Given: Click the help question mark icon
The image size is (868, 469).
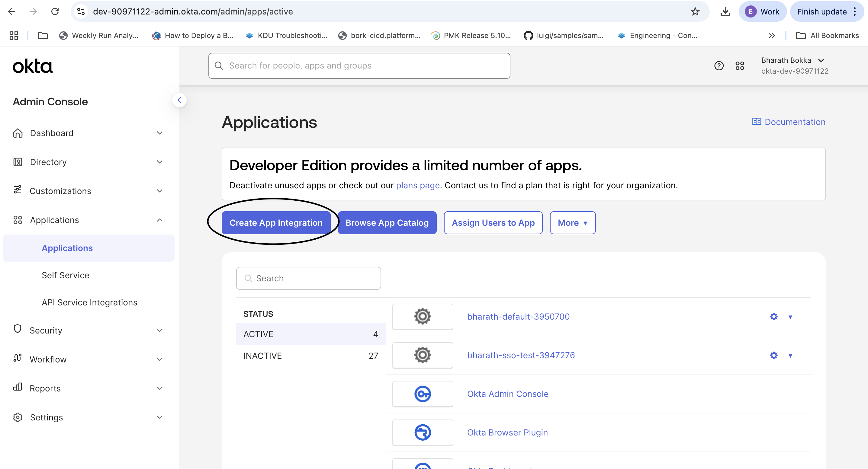Looking at the screenshot, I should 719,66.
